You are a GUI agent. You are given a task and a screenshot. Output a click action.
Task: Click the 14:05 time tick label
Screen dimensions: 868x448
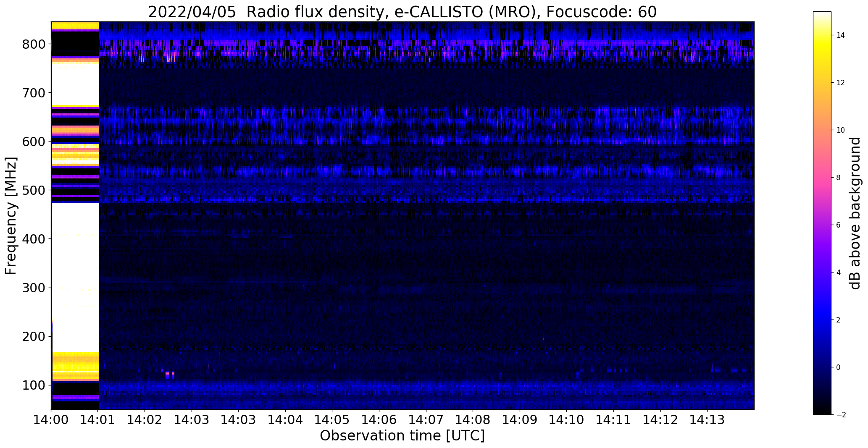332,419
